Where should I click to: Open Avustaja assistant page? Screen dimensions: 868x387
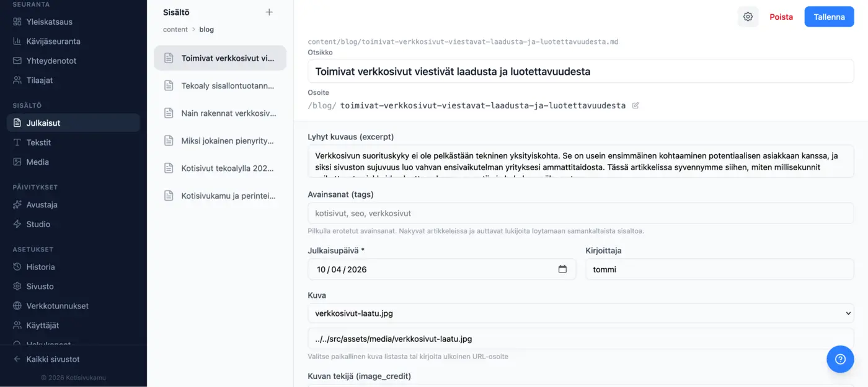(x=73, y=204)
